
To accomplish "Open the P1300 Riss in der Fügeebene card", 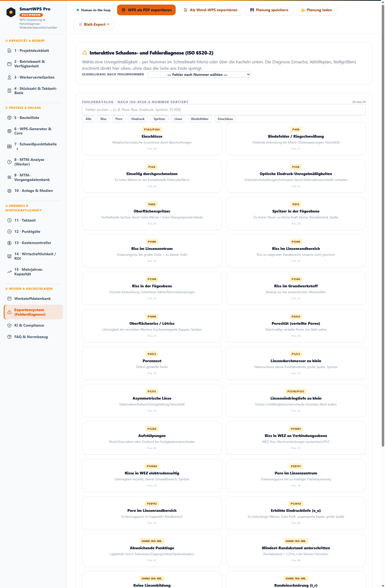I will tap(152, 288).
